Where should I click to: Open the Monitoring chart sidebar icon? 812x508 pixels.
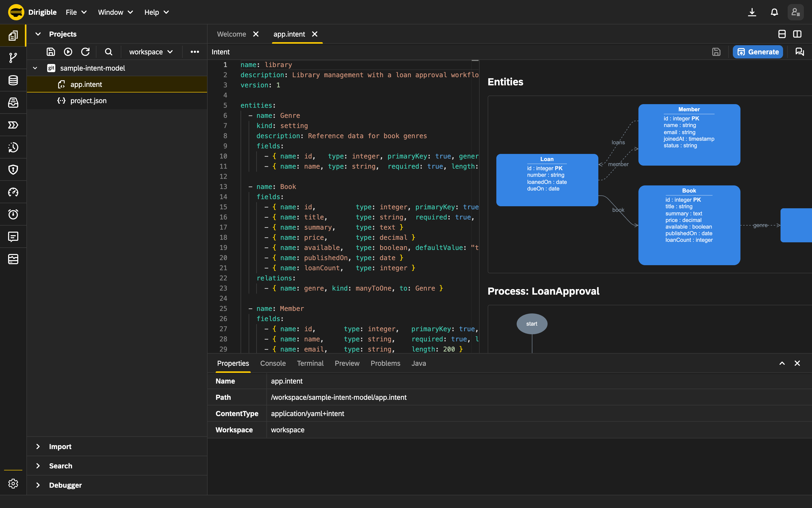[x=13, y=259]
